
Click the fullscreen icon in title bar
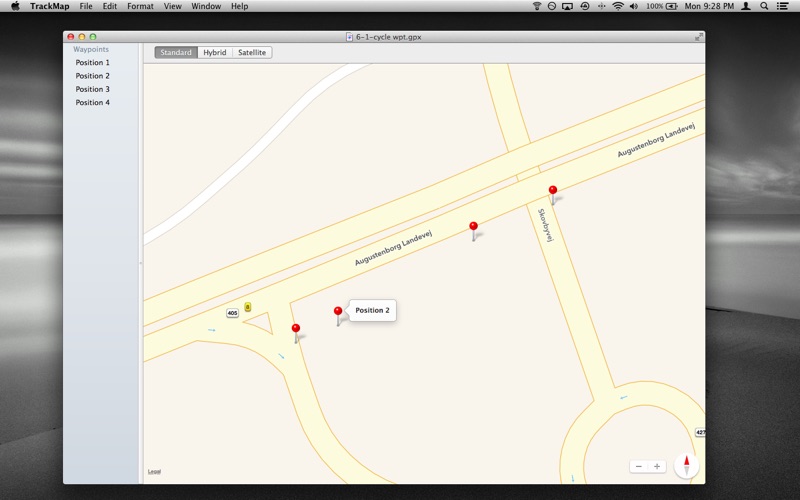(698, 37)
